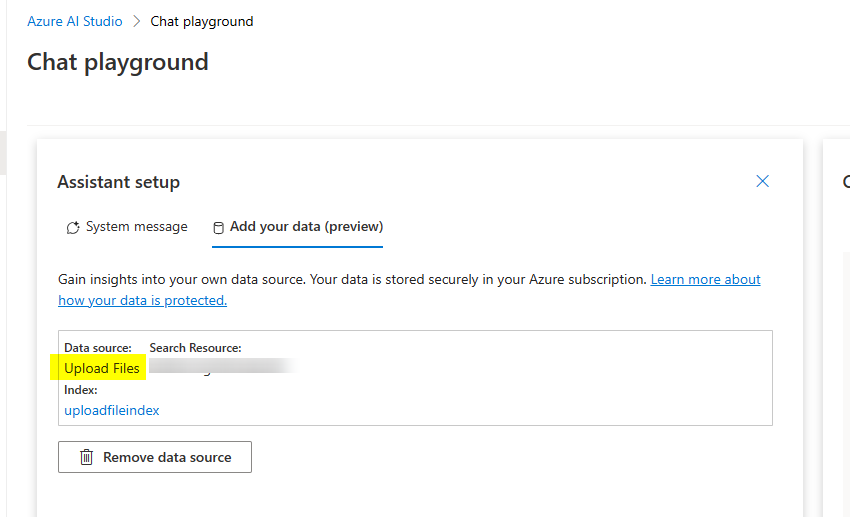
Task: Click the Assistant setup heading
Action: pos(118,182)
